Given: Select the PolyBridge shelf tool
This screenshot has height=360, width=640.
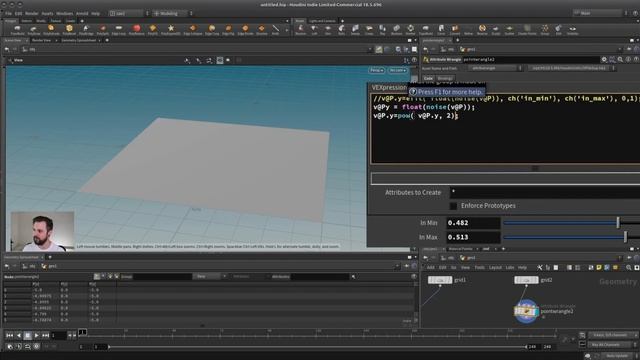Looking at the screenshot, I should (x=86, y=30).
